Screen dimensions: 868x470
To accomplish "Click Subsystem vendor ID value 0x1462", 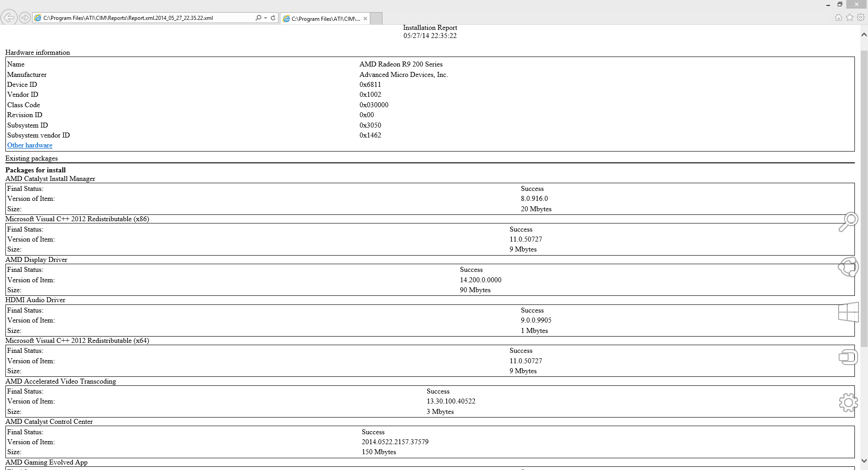I will 370,135.
